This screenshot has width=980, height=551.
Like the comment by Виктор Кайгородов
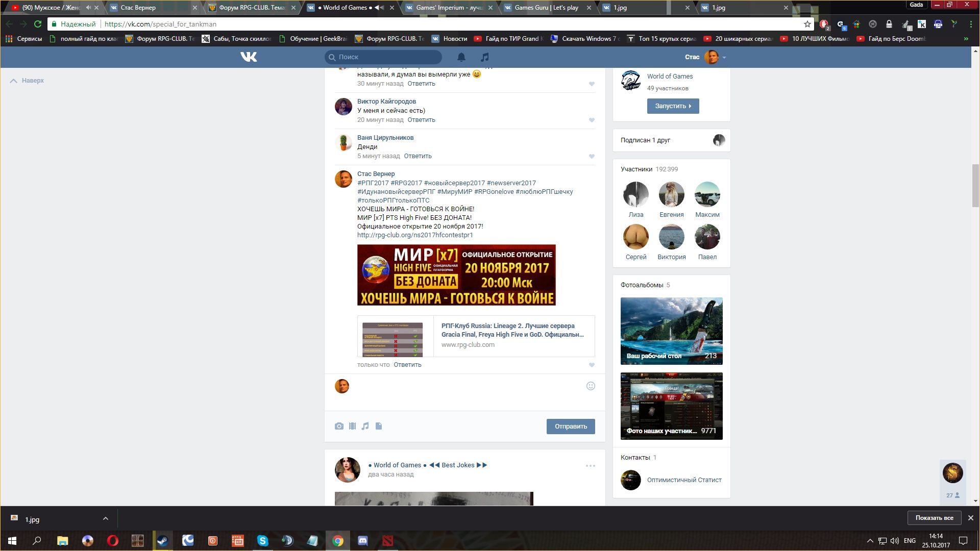point(592,120)
